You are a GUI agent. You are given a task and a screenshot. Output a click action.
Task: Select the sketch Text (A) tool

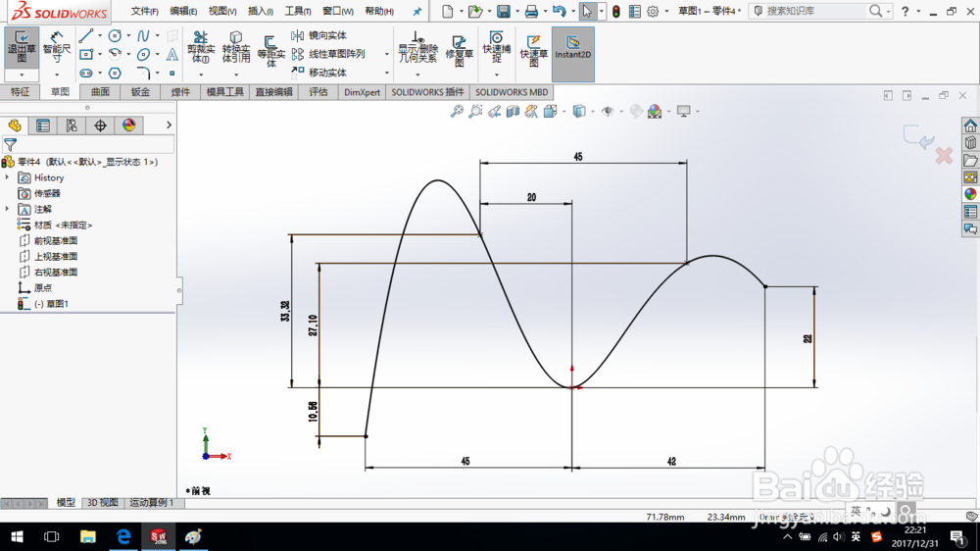point(171,54)
